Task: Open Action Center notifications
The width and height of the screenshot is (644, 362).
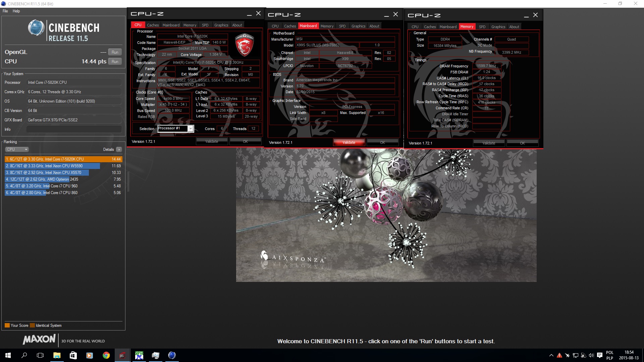Action: [x=600, y=355]
